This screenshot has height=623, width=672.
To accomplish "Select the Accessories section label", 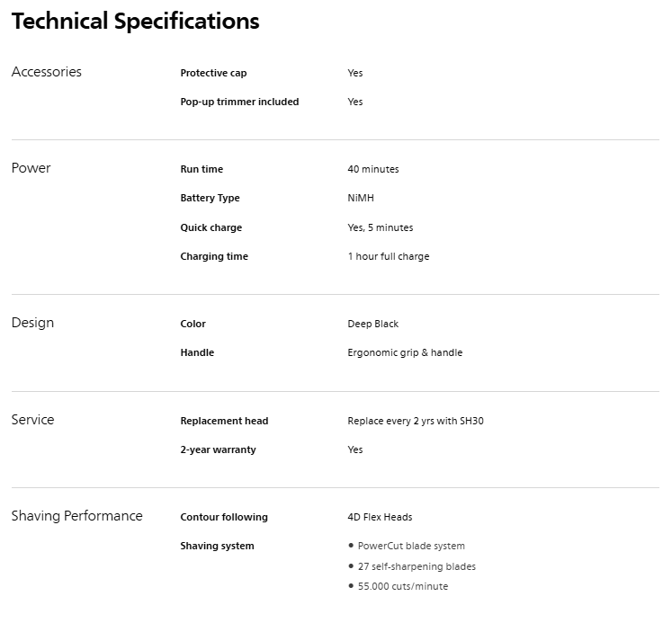I will point(46,72).
